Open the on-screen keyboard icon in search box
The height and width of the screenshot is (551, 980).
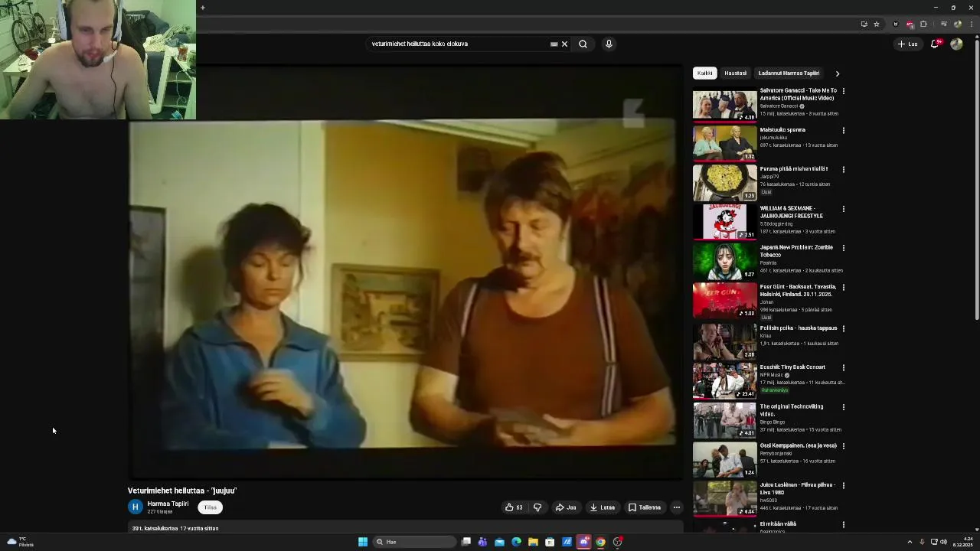[554, 44]
